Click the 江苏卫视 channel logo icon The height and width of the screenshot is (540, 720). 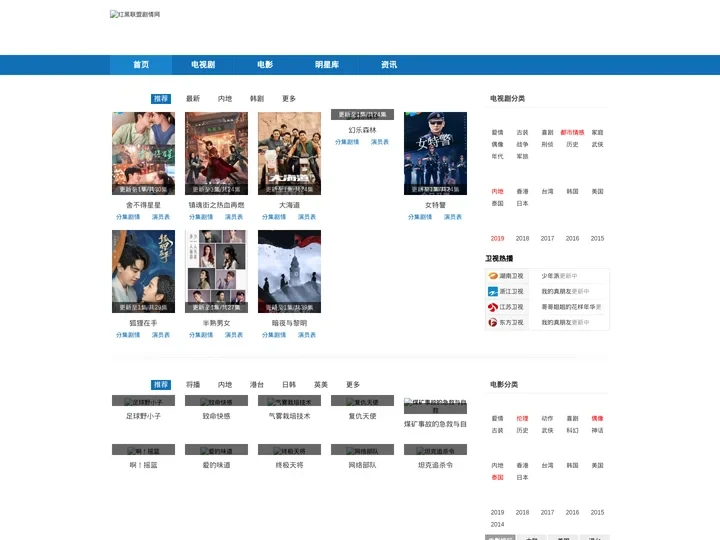click(x=493, y=307)
